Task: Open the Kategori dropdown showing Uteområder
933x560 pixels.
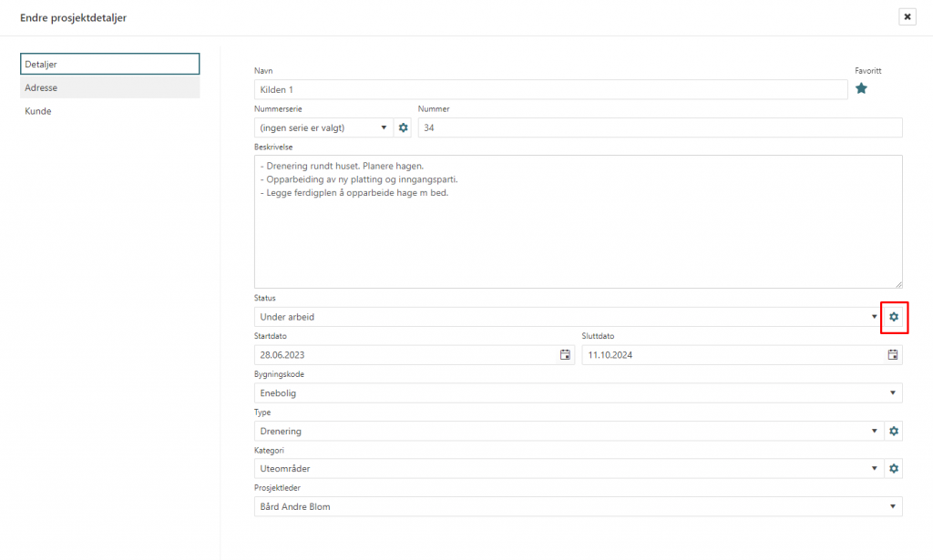Action: click(565, 468)
